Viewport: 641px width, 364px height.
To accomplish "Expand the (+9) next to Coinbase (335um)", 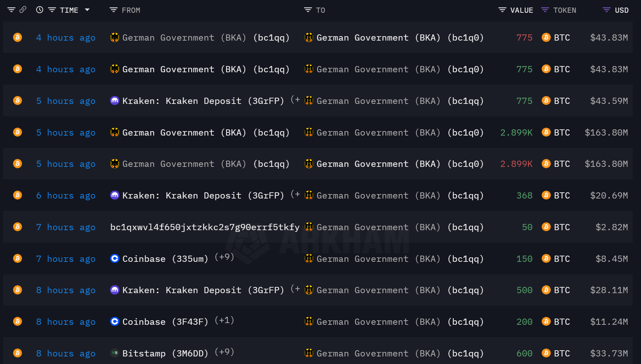I will click(224, 257).
